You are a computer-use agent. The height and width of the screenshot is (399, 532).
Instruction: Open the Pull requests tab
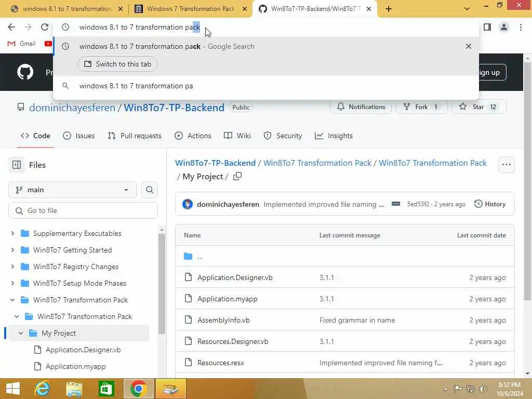[135, 136]
